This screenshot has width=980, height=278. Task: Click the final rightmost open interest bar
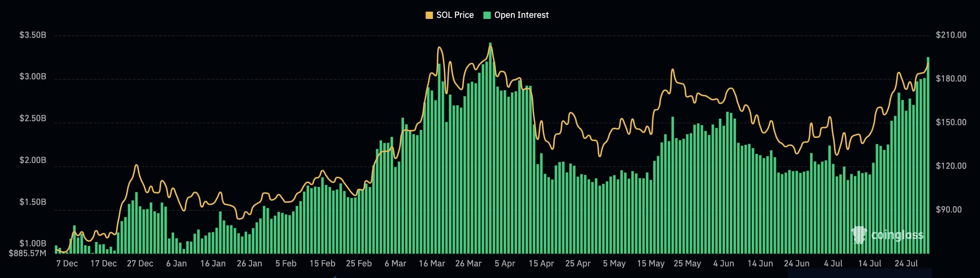click(x=928, y=155)
